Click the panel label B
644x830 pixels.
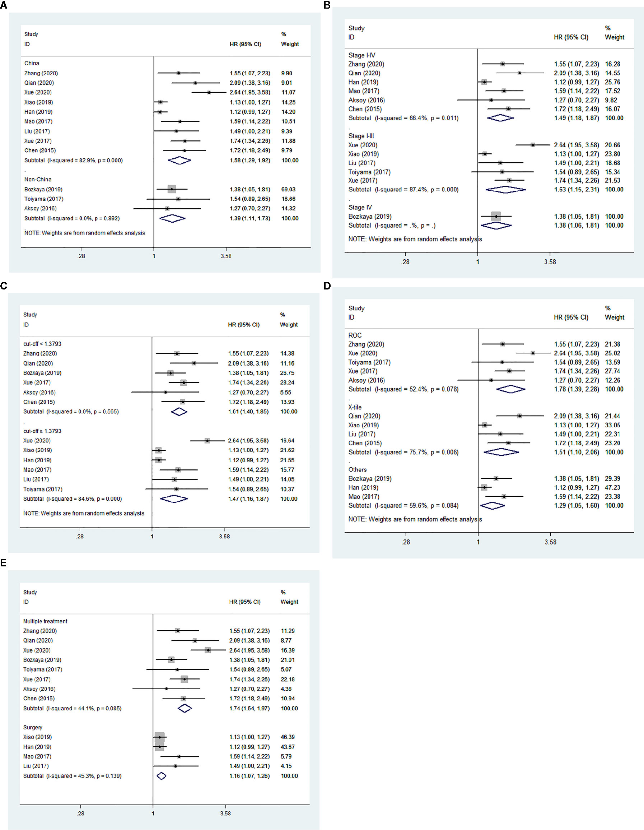point(327,5)
